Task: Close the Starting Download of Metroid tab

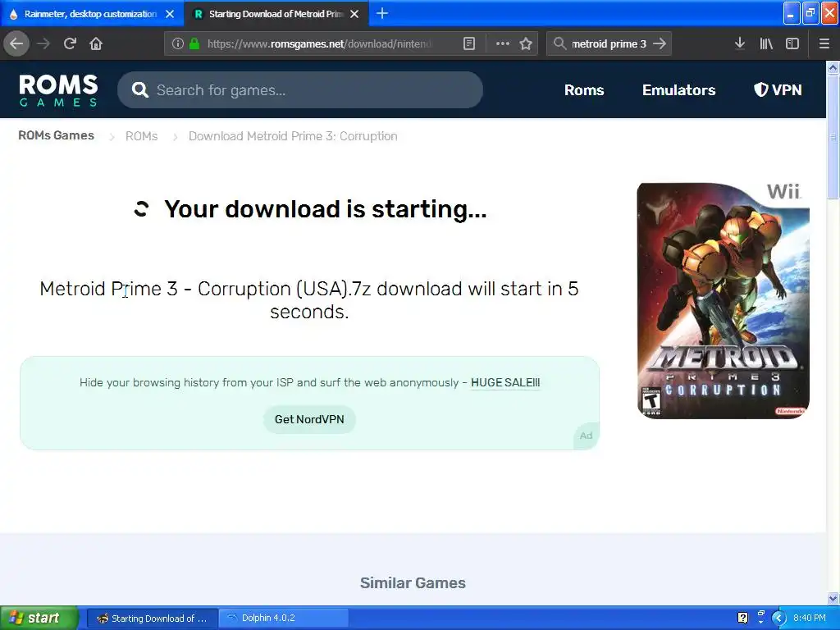Action: tap(354, 14)
